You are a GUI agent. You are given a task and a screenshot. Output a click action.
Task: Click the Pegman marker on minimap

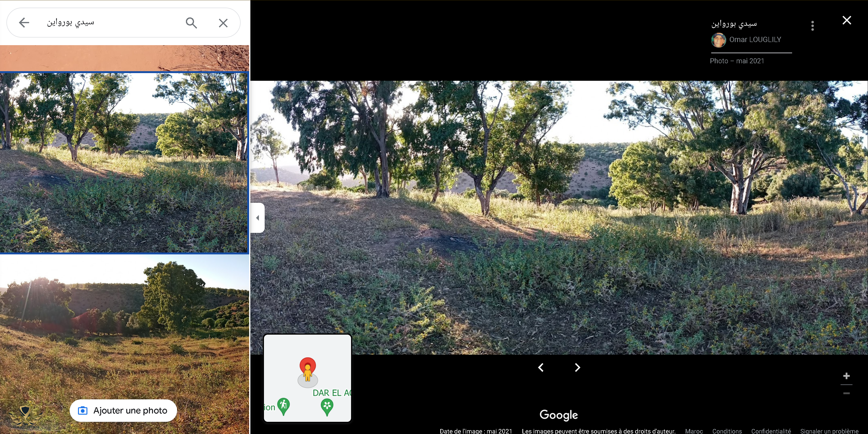[307, 372]
